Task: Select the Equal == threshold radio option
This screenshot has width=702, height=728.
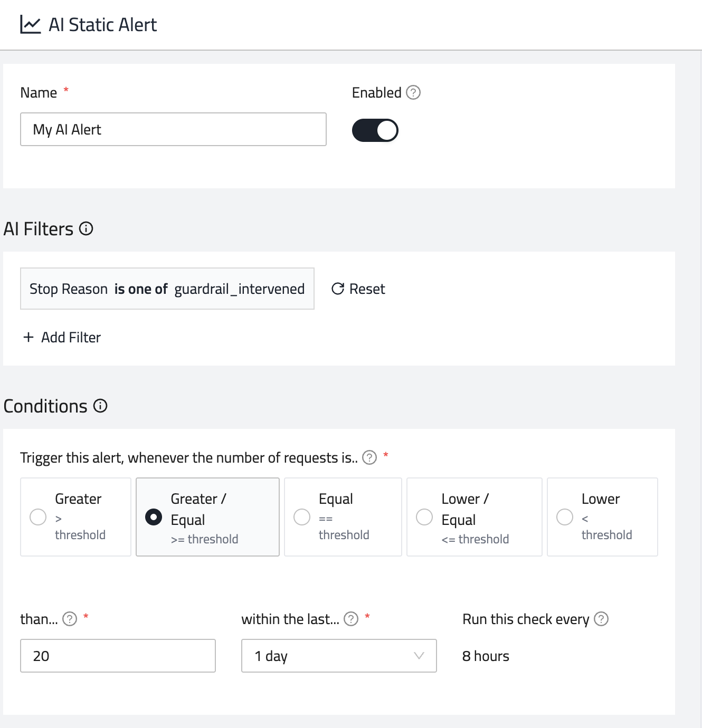Action: pos(302,517)
